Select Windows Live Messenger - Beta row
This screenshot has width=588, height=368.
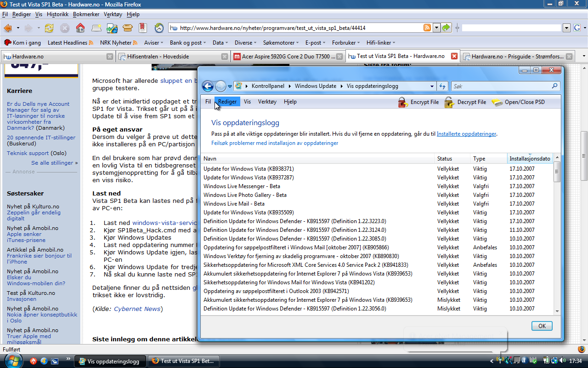point(377,186)
